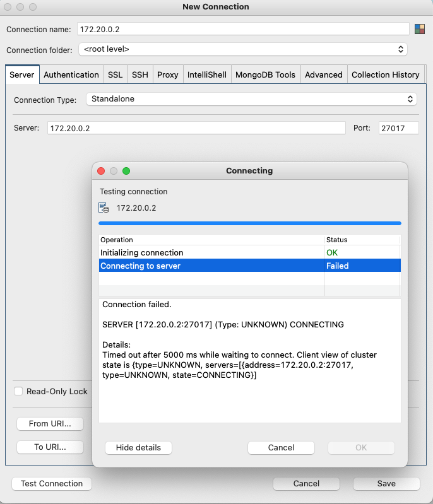Click the Connection name input field
Image resolution: width=433 pixels, height=504 pixels.
point(243,29)
